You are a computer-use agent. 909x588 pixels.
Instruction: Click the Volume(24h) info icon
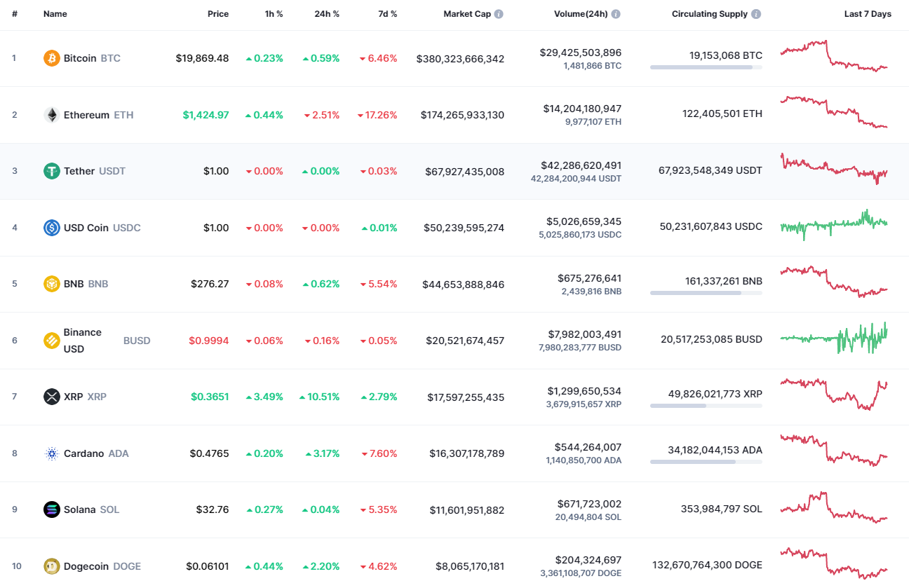click(x=616, y=13)
